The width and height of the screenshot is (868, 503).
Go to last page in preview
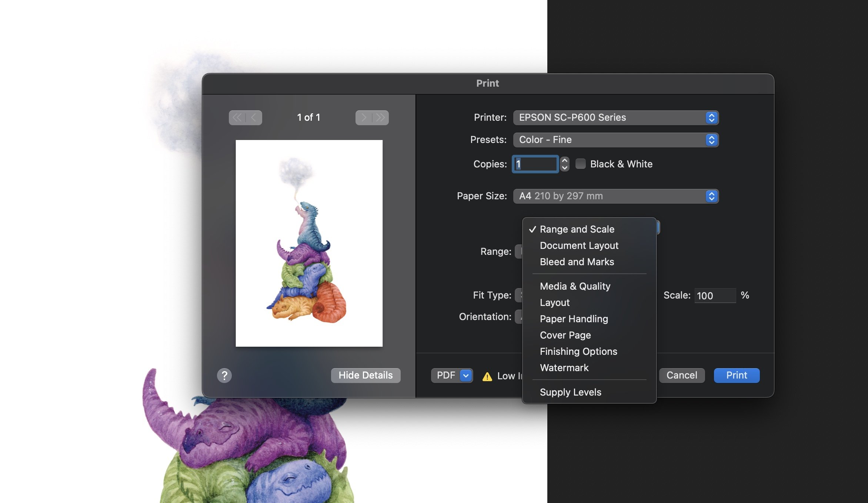(x=380, y=118)
